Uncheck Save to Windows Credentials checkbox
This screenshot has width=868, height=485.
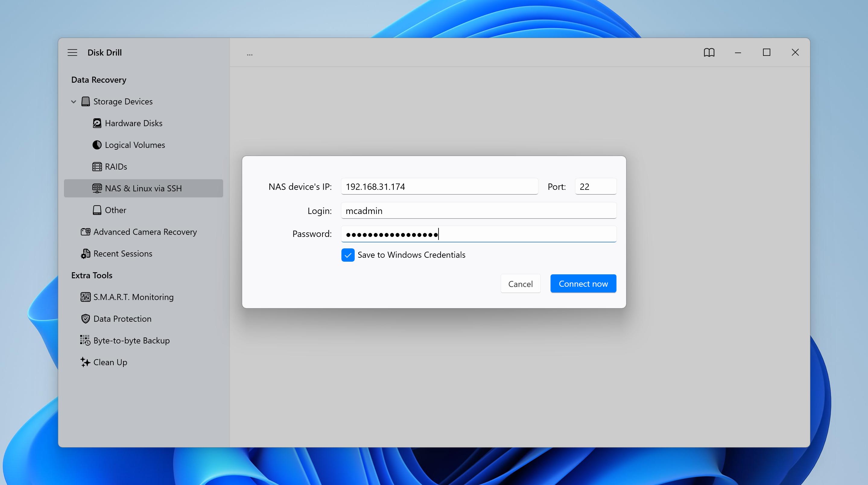(348, 255)
